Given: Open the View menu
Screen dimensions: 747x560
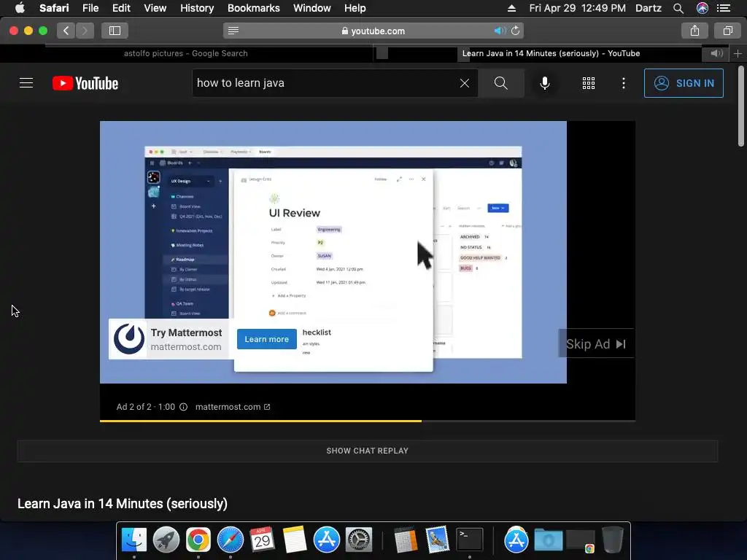Looking at the screenshot, I should (x=155, y=8).
